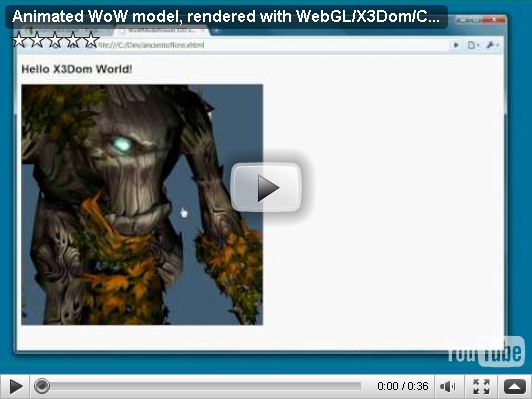532x399 pixels.
Task: Click the treant 3D model canvas
Action: pos(142,205)
